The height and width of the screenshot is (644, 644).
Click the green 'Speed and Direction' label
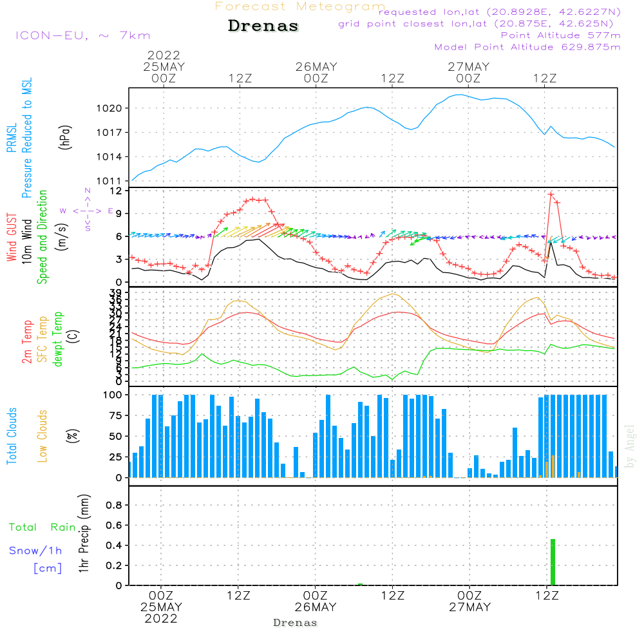click(42, 237)
